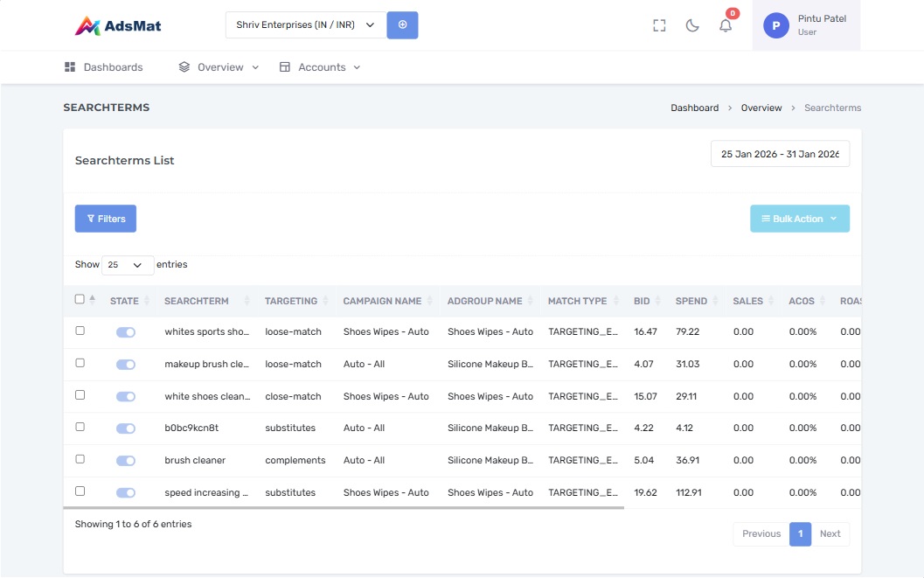The height and width of the screenshot is (578, 924).
Task: Open the notifications bell icon
Action: pyautogui.click(x=726, y=25)
